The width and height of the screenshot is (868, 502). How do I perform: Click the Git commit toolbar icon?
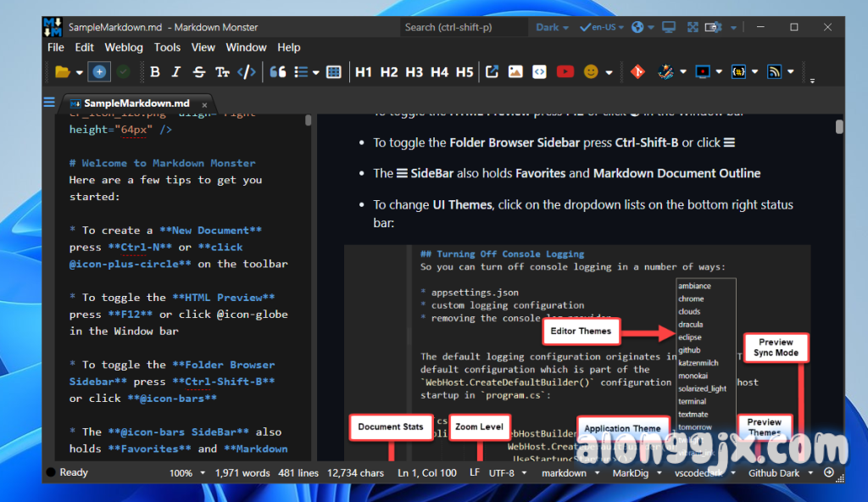click(638, 72)
